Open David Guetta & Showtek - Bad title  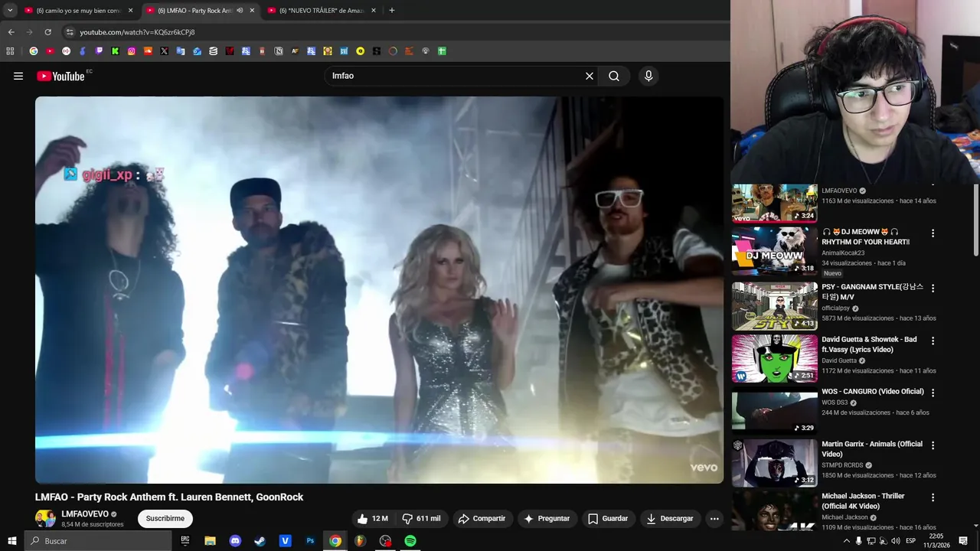coord(869,344)
